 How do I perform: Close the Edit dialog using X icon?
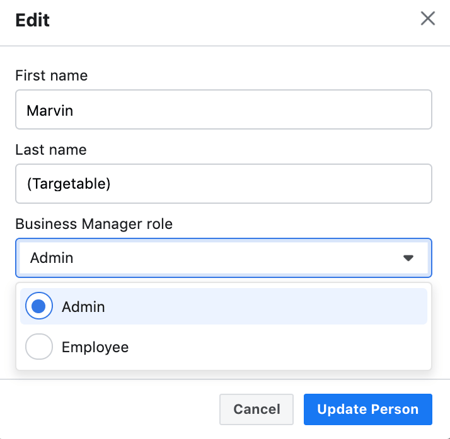click(428, 18)
